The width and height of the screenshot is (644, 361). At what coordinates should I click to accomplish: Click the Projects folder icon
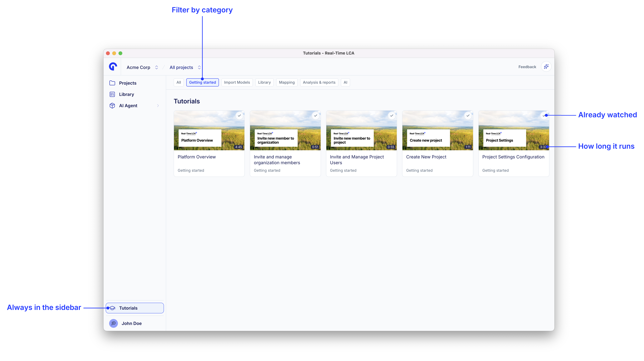point(112,83)
